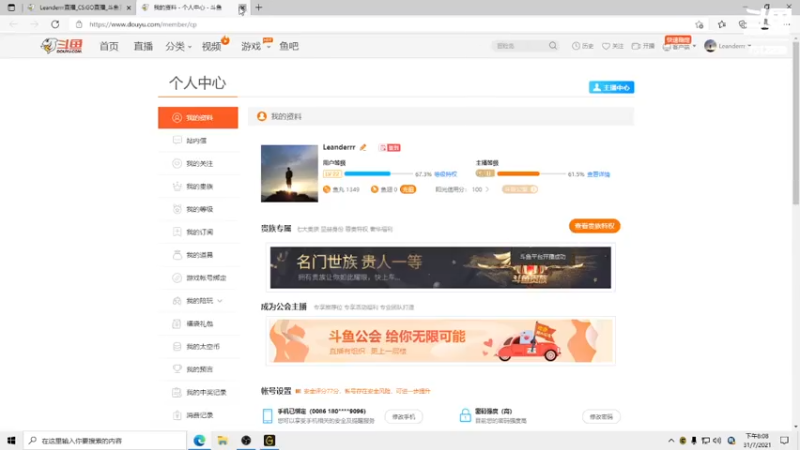Click the 鱼丸 1349 coin icon
800x450 pixels.
click(x=327, y=189)
